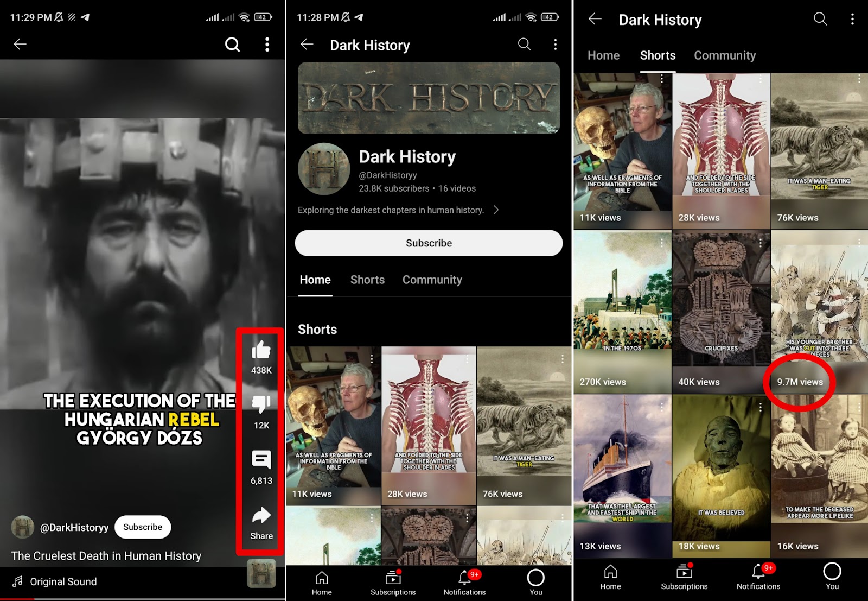Open 76K views tiger short in middle screen
The image size is (868, 601).
pyautogui.click(x=524, y=426)
